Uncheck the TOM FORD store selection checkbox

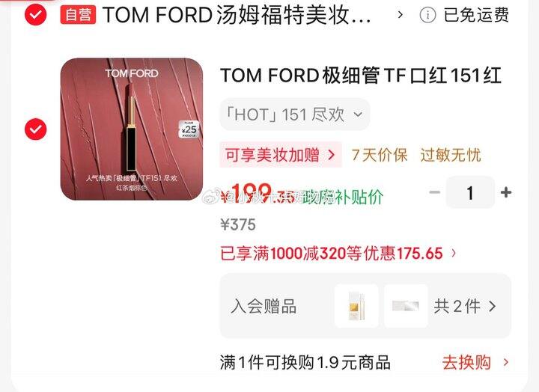36,14
